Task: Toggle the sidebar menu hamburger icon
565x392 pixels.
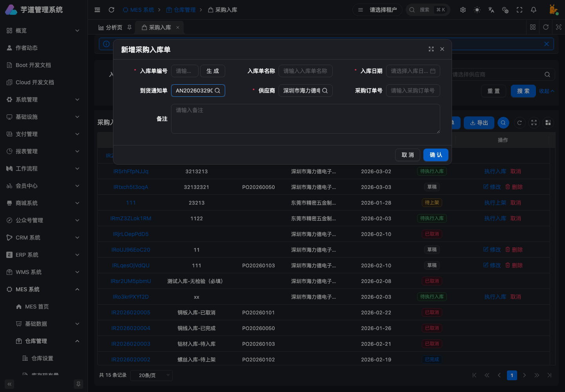Action: pos(97,10)
